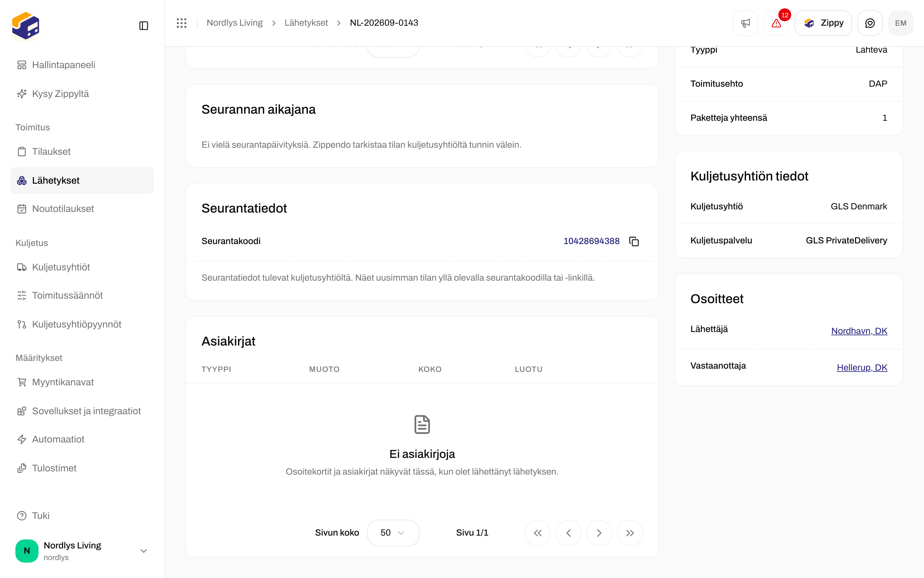Expand the Nordlys Living account switcher chevron
The image size is (924, 578).
pyautogui.click(x=143, y=551)
